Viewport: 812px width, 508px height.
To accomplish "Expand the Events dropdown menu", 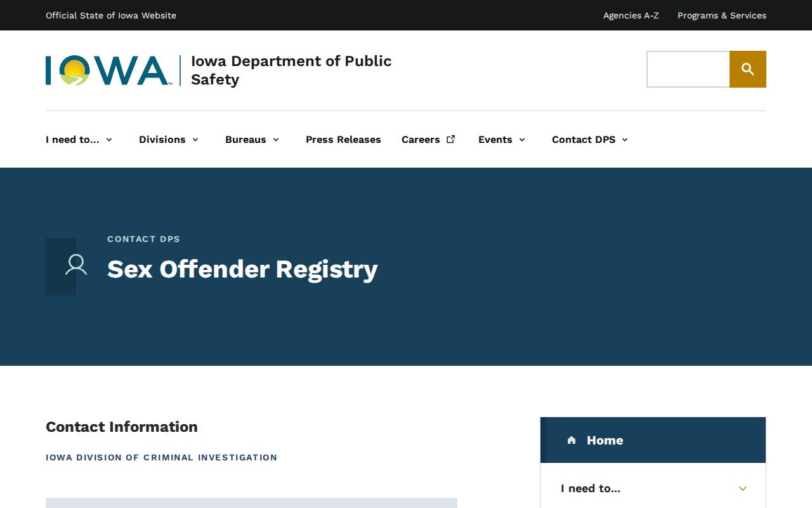I will 502,140.
